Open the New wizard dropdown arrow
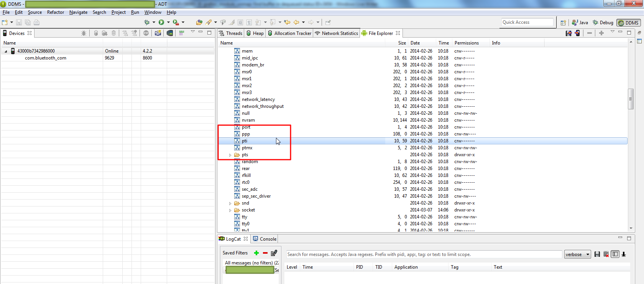This screenshot has width=644, height=284. point(11,22)
